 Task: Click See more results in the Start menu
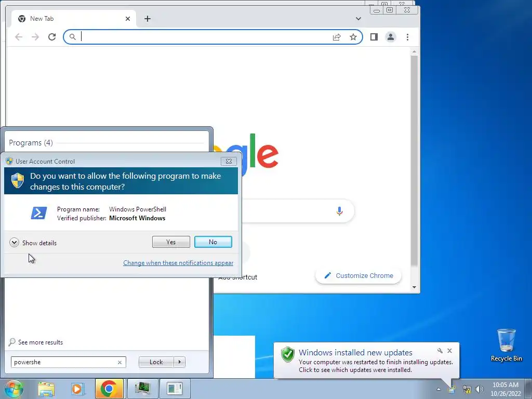36,342
